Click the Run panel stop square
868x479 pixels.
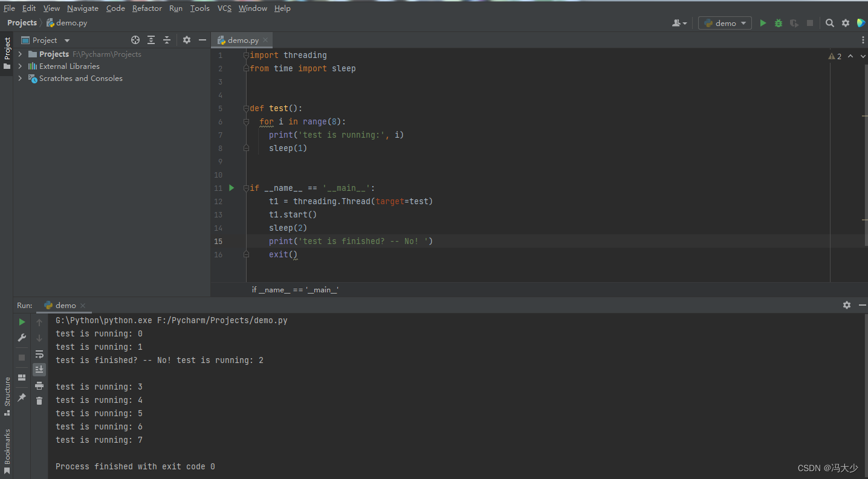[22, 357]
